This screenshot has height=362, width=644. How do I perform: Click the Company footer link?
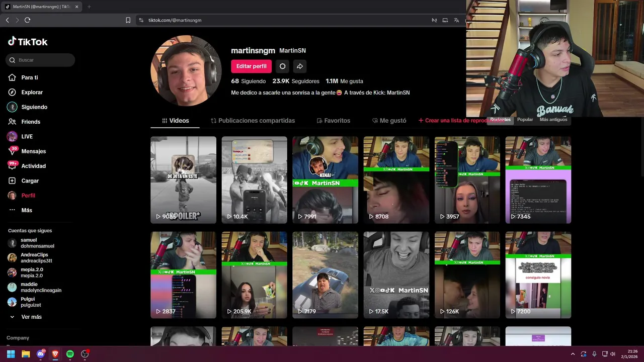pos(18,338)
